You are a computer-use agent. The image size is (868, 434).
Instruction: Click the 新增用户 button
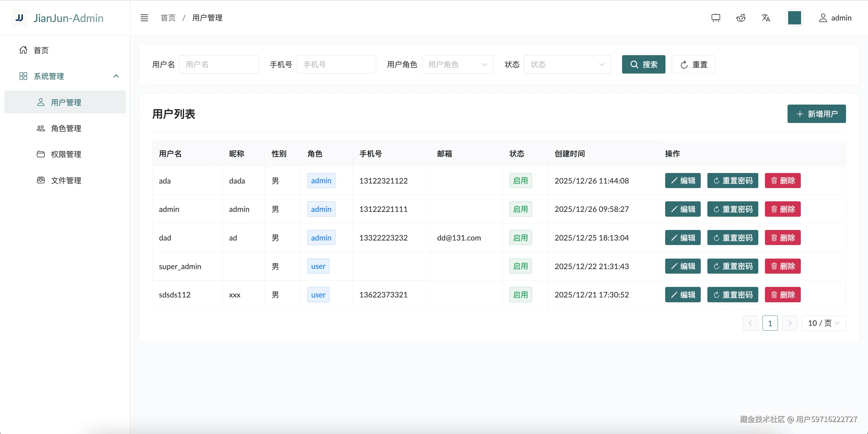[816, 114]
